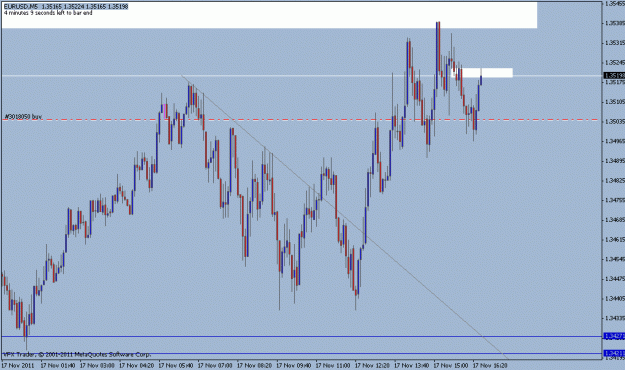Click the '17 Nov 12:20' time axis label
This screenshot has height=370, width=625.
[372, 365]
